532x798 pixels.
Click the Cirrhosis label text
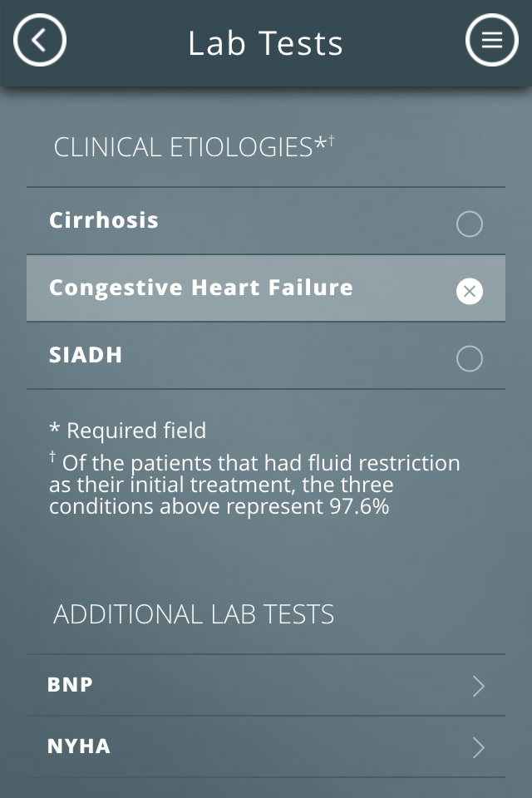(104, 220)
